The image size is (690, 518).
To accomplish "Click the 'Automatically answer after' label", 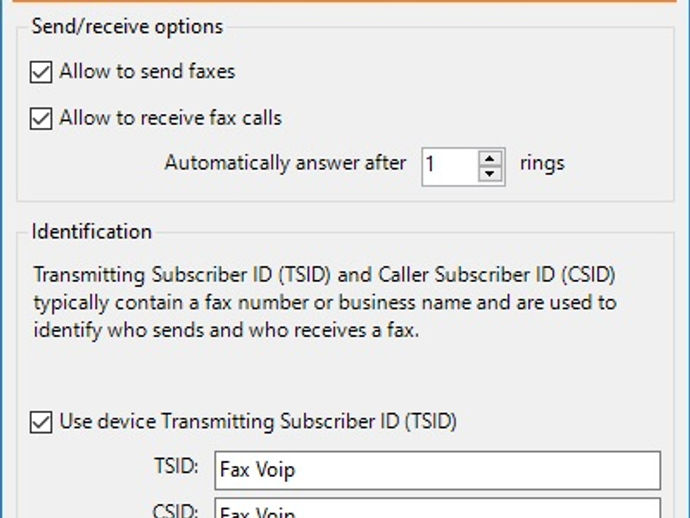I will (x=285, y=163).
